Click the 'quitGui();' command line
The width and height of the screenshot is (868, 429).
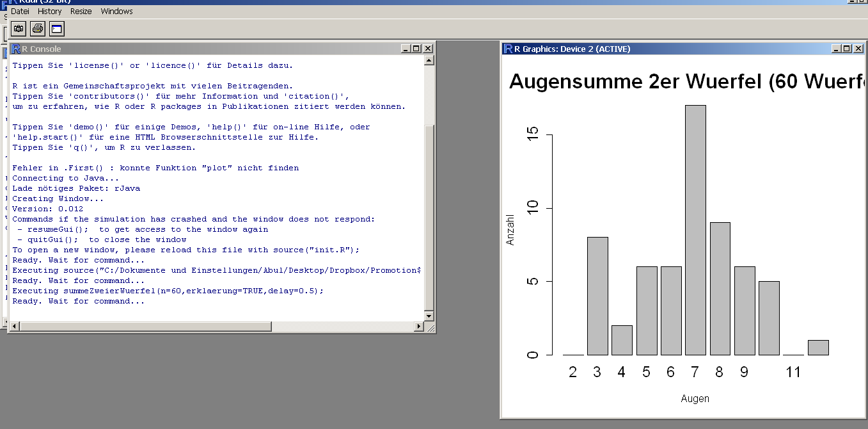(x=102, y=239)
